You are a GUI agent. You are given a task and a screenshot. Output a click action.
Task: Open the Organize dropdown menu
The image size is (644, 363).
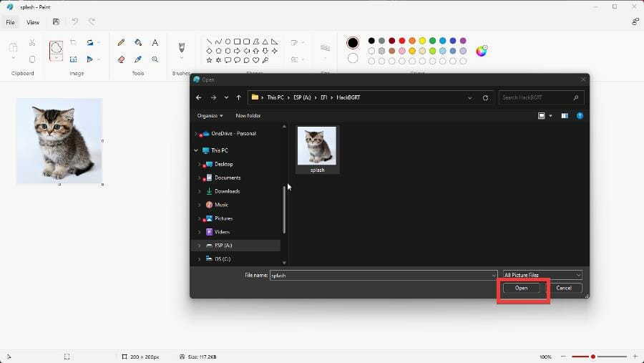[x=210, y=116]
